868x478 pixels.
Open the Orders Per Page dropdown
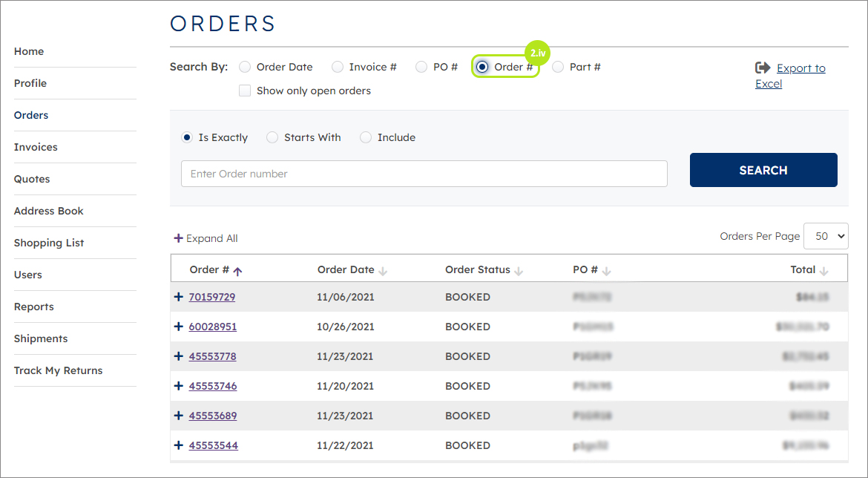826,237
